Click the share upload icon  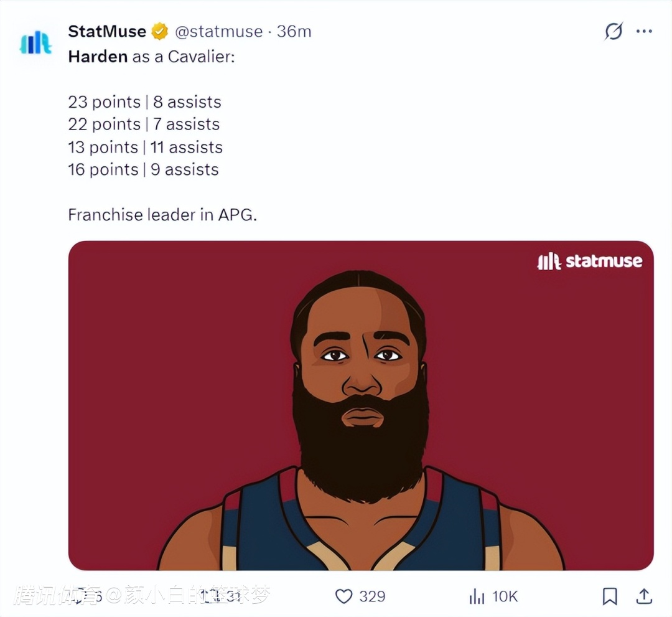pyautogui.click(x=644, y=596)
